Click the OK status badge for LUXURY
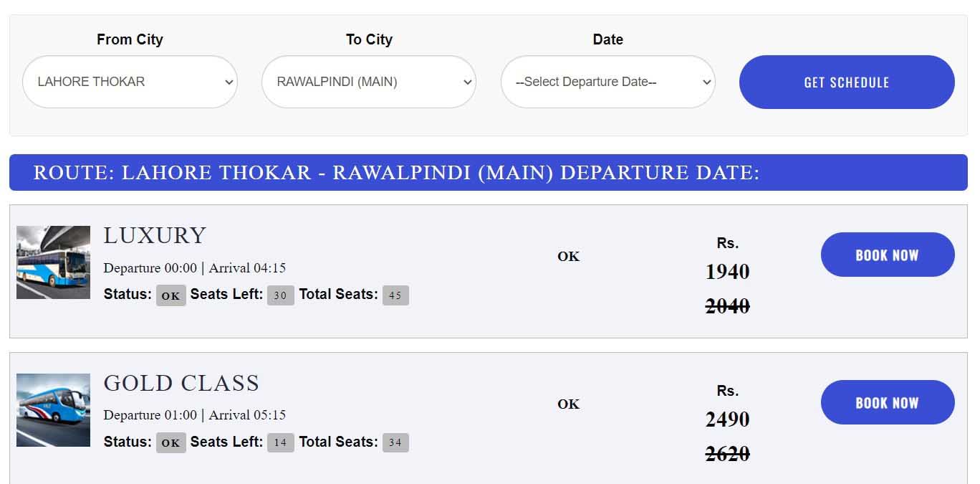 pos(170,295)
